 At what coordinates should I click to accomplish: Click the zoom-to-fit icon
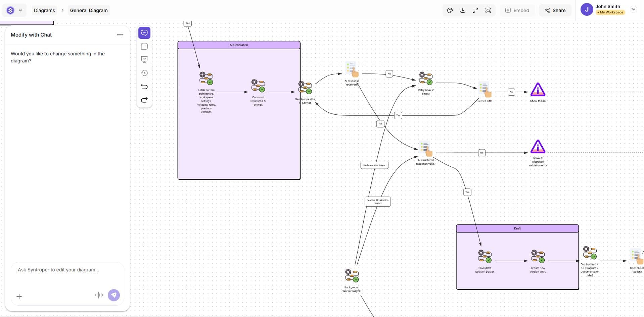(x=488, y=10)
